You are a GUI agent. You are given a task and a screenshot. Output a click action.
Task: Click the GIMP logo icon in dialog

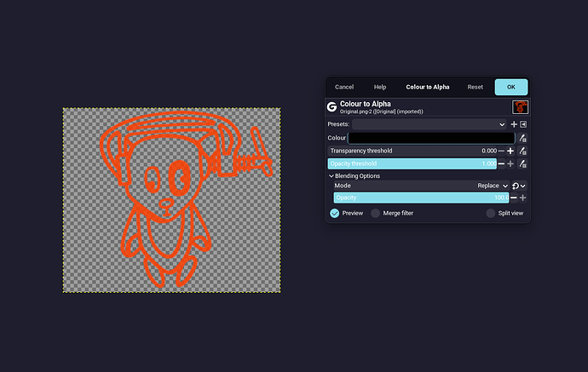(x=331, y=107)
